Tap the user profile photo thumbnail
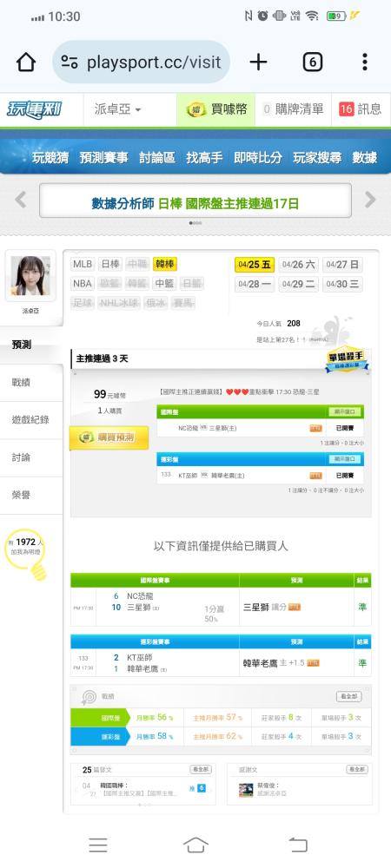 (x=30, y=276)
